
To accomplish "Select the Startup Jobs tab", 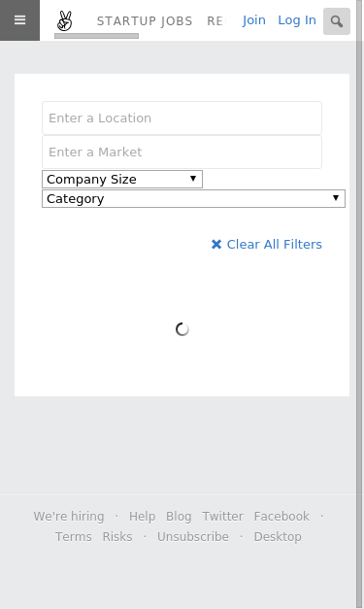I will [145, 21].
